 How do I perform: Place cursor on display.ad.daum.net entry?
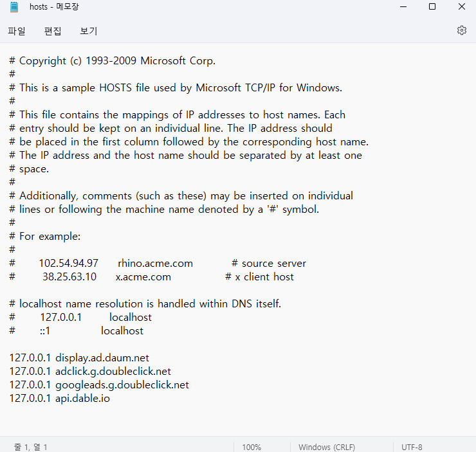pos(102,357)
